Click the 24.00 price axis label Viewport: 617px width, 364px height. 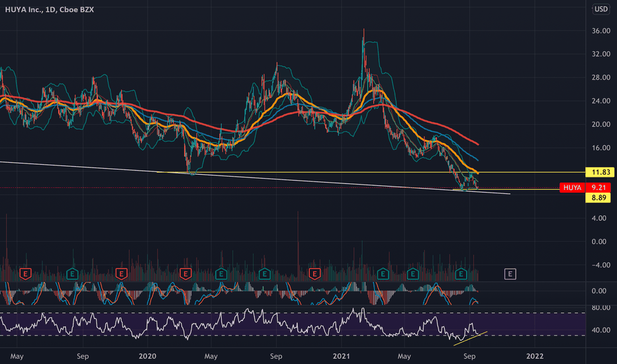[601, 101]
